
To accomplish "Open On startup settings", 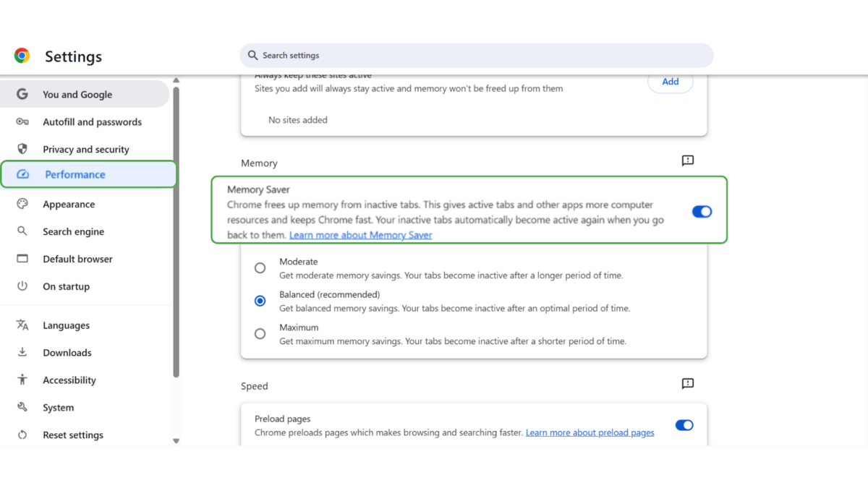I will coord(85,286).
